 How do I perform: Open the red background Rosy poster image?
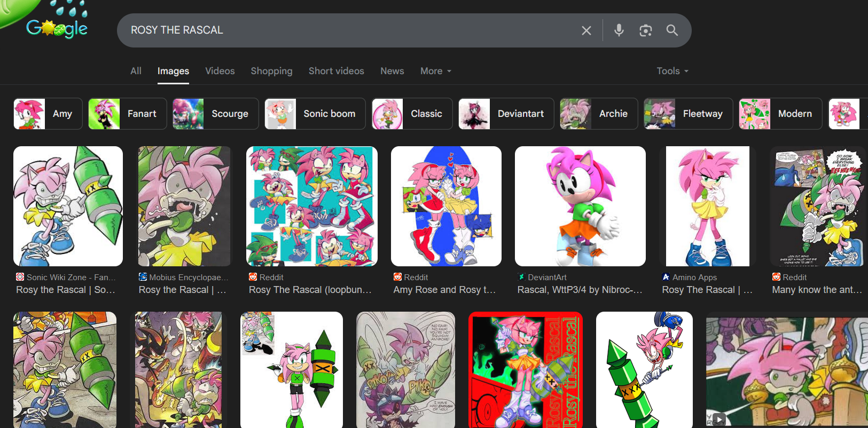point(526,370)
